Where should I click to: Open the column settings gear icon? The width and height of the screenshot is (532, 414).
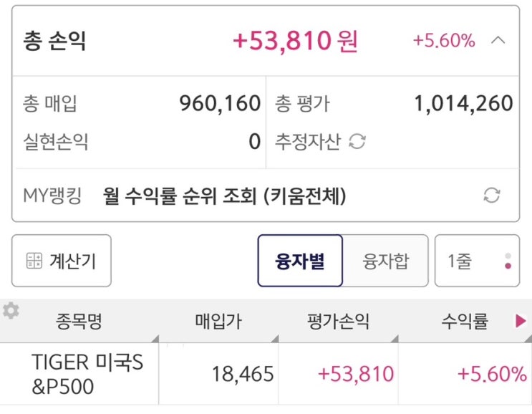pos(11,310)
